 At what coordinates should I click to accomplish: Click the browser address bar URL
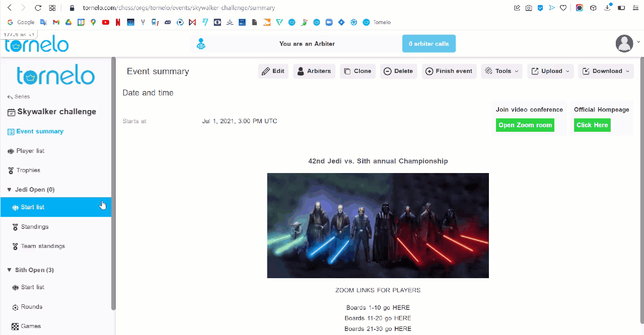179,8
